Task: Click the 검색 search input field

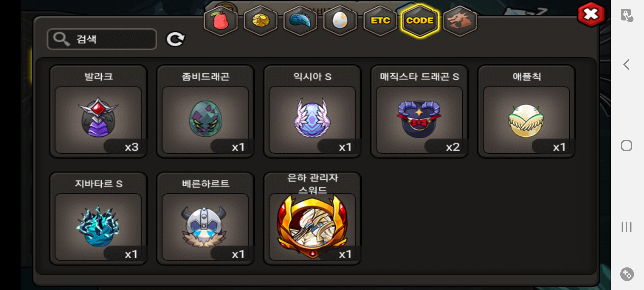Action: pos(102,39)
